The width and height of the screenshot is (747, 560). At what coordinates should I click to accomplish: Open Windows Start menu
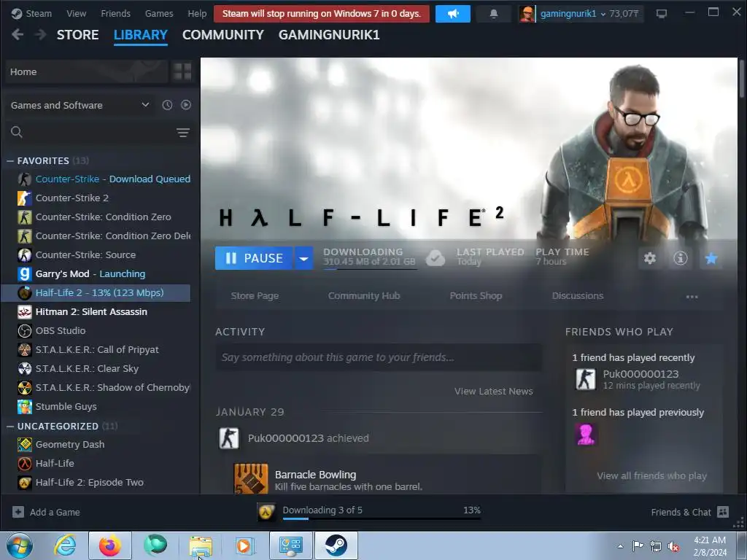click(20, 545)
